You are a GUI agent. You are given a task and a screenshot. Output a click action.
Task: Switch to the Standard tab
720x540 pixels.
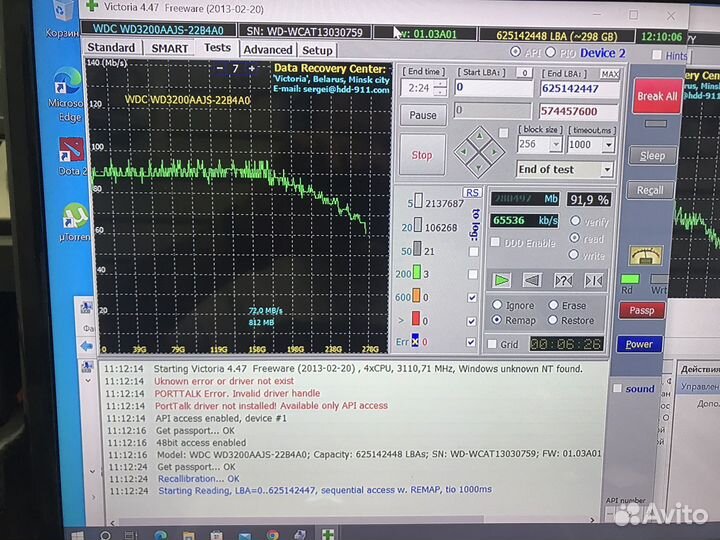tap(111, 47)
